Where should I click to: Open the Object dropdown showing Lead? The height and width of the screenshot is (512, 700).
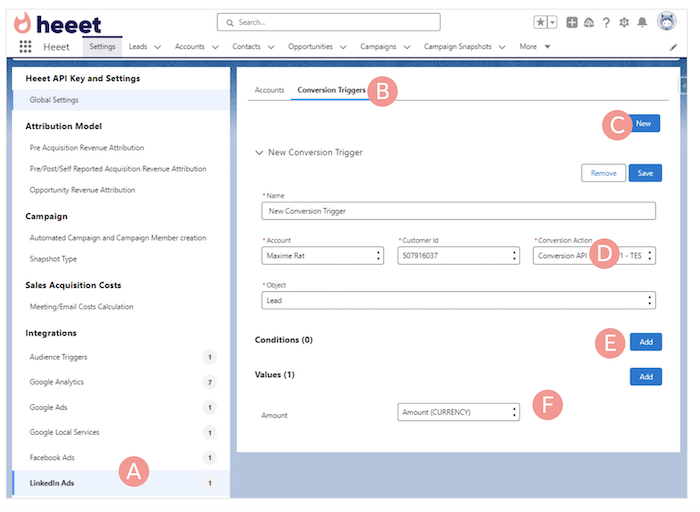[458, 300]
